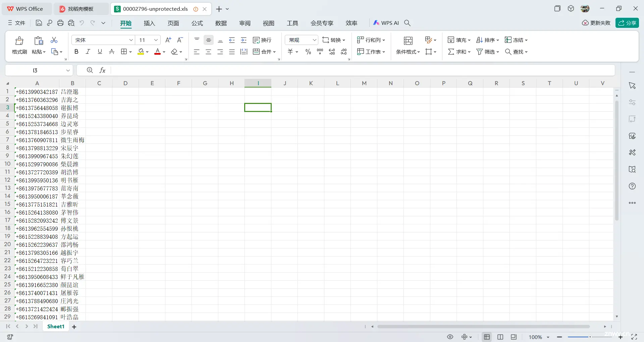The height and width of the screenshot is (342, 644).
Task: Apply percent style format
Action: pyautogui.click(x=308, y=52)
